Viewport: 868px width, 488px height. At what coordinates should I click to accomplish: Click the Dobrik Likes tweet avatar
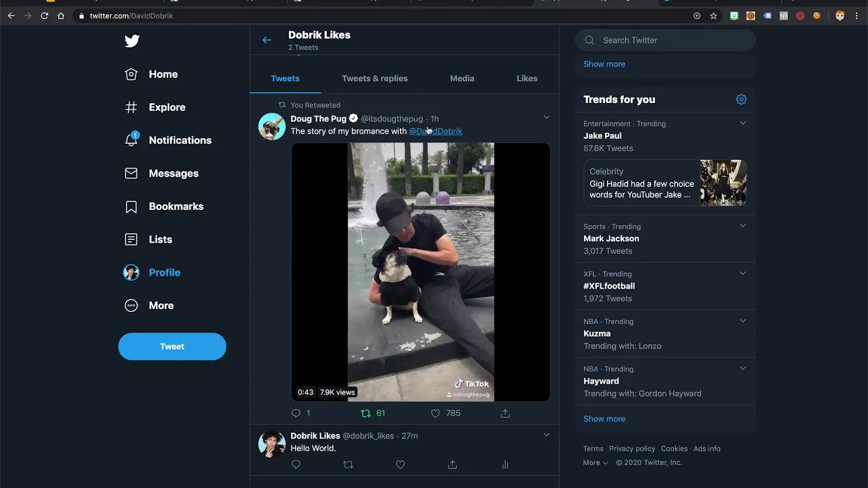272,444
